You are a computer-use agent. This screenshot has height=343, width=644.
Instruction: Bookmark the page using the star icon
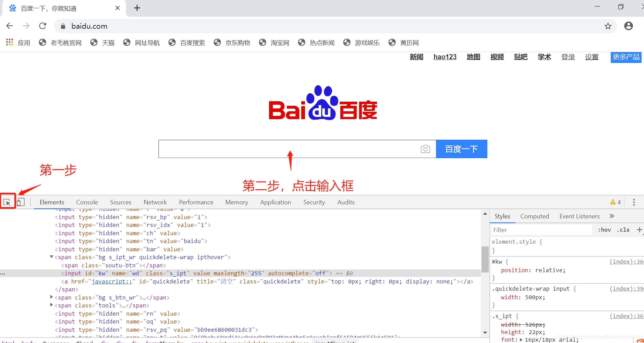(608, 26)
